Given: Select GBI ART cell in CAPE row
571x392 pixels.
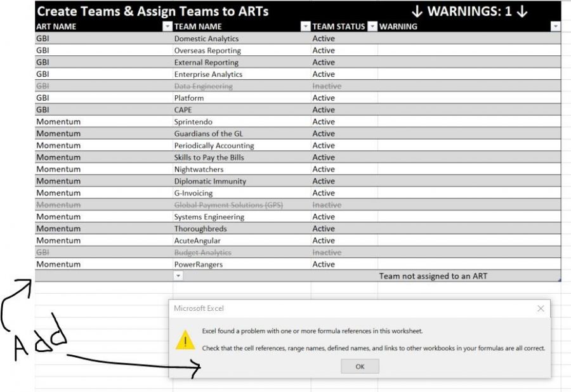Looking at the screenshot, I should [x=104, y=110].
